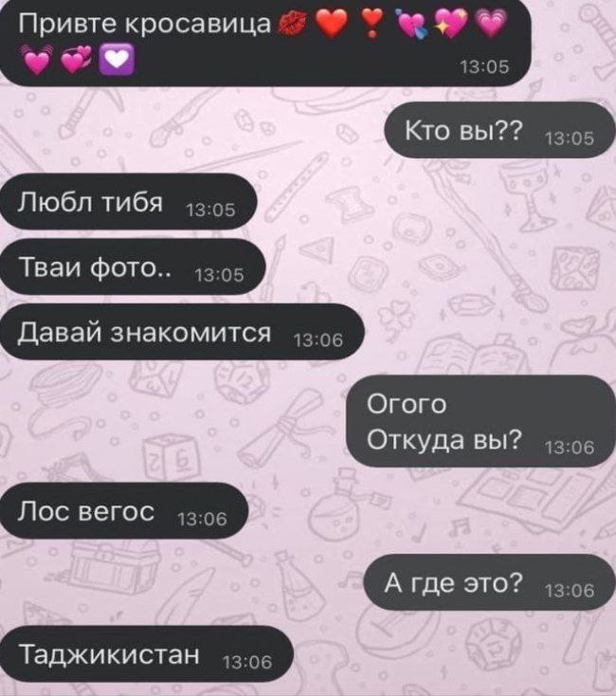Select the 'Любл тибя' message
This screenshot has height=696, width=616.
click(x=128, y=202)
